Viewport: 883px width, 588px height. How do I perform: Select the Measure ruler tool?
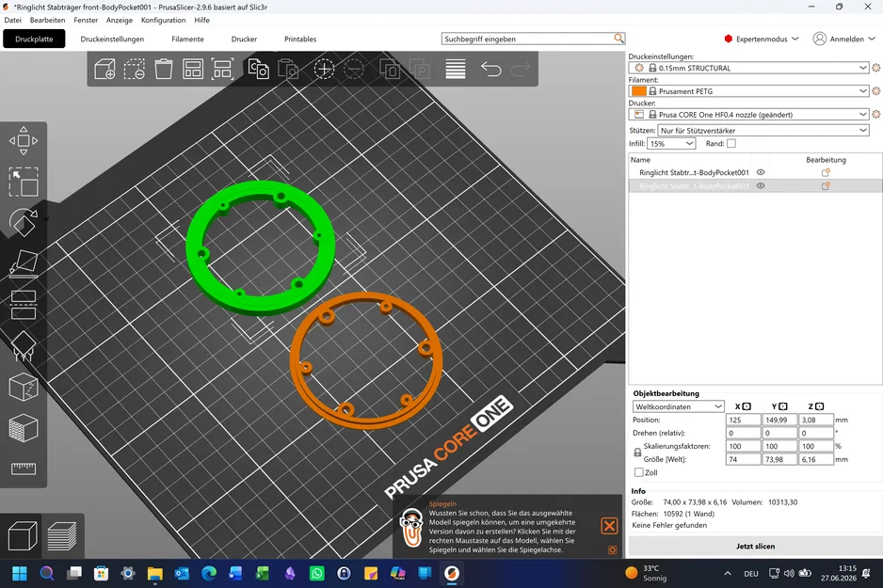tap(24, 469)
